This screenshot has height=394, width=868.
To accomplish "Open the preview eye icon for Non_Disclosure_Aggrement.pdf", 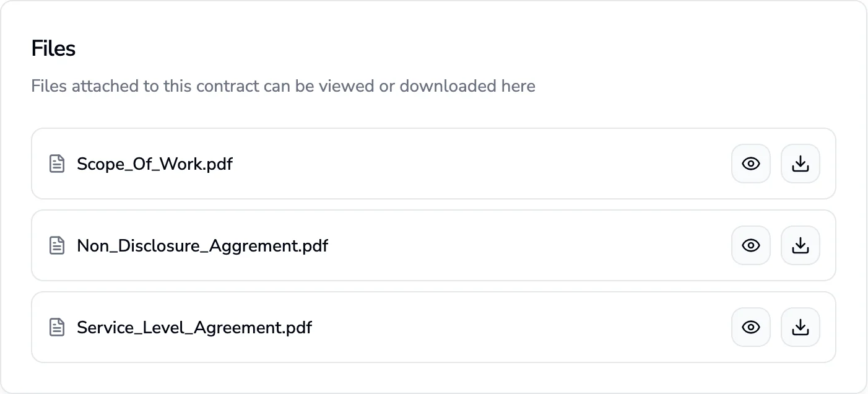I will pos(750,245).
